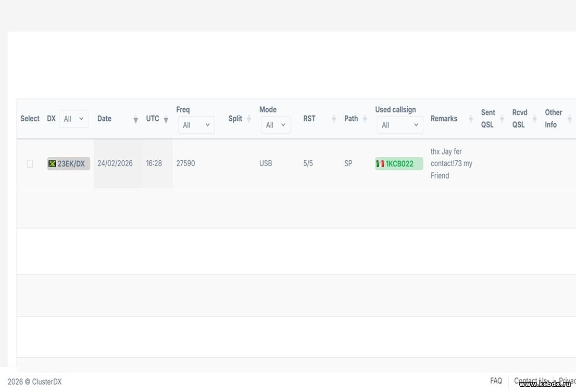
Task: Click the Date column sort arrow
Action: pyautogui.click(x=135, y=119)
